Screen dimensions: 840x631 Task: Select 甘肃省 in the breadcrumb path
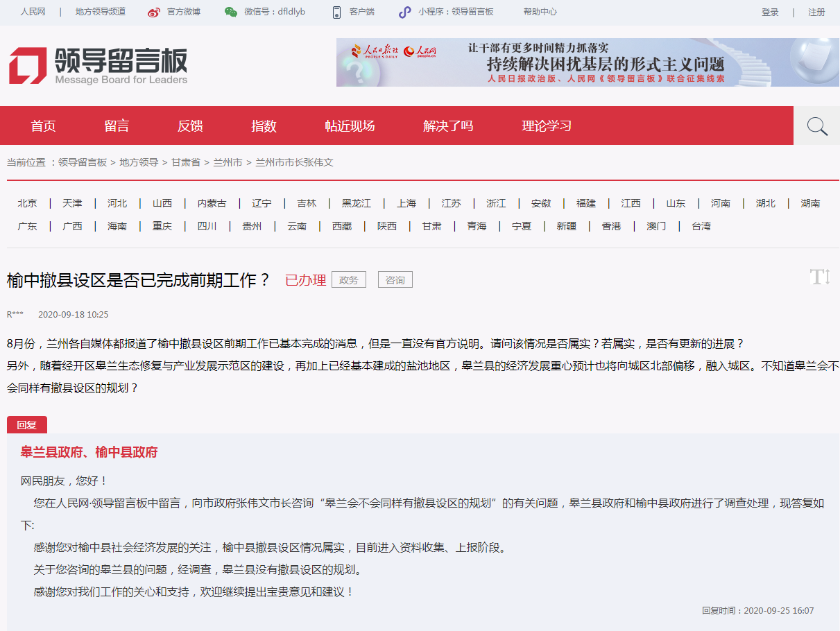[186, 162]
